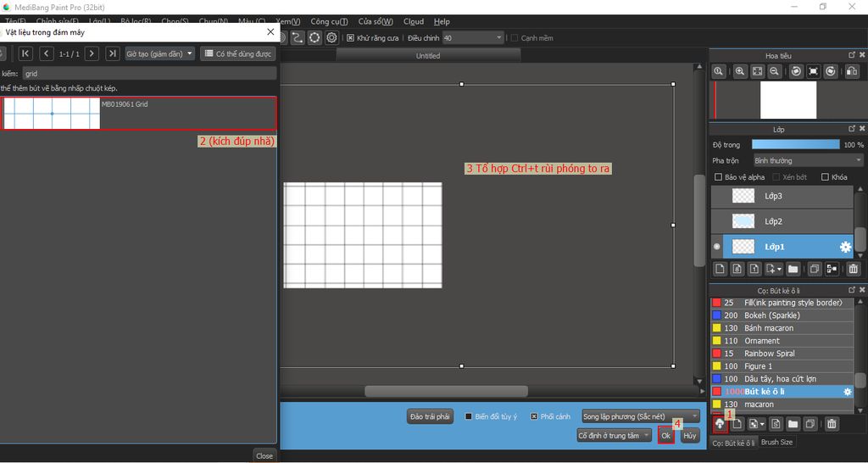This screenshot has height=463, width=868.
Task: Duplicate the current layer icon
Action: point(814,269)
